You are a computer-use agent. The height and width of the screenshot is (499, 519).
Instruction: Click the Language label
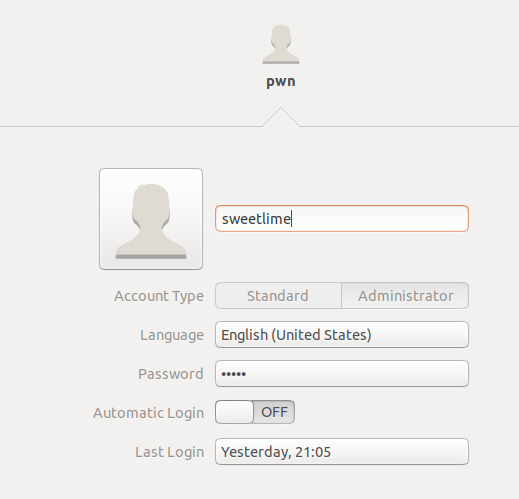(172, 335)
